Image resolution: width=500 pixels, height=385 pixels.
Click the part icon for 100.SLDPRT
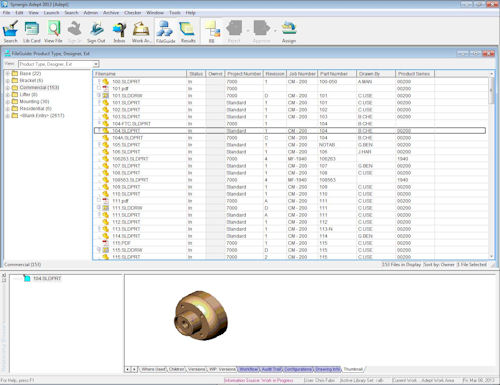(106, 82)
